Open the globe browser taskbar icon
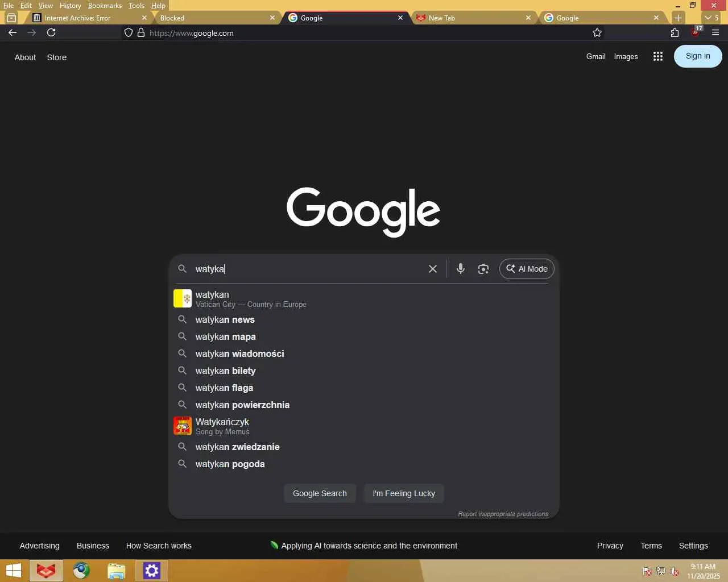The image size is (728, 582). 81,571
